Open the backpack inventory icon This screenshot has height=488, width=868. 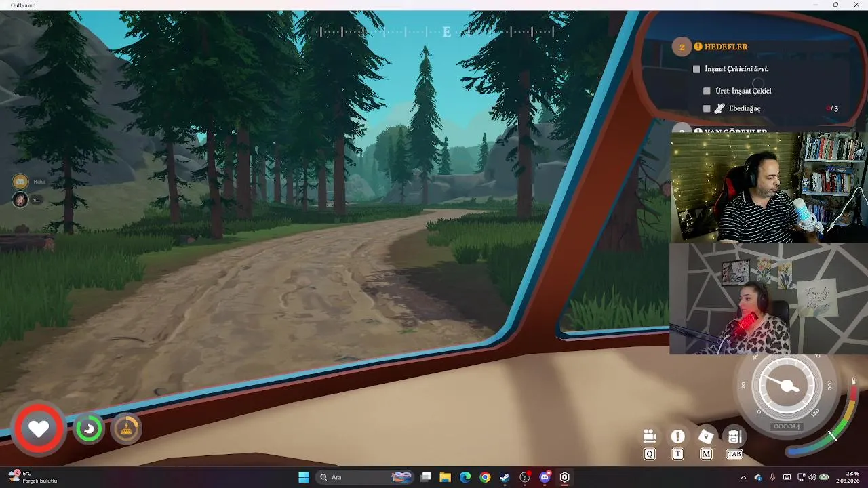734,436
